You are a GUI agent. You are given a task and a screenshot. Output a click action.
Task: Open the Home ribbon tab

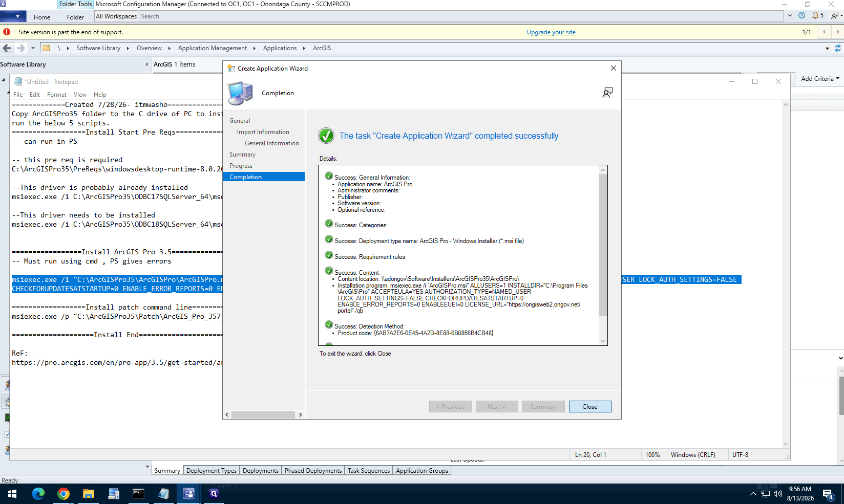point(42,17)
